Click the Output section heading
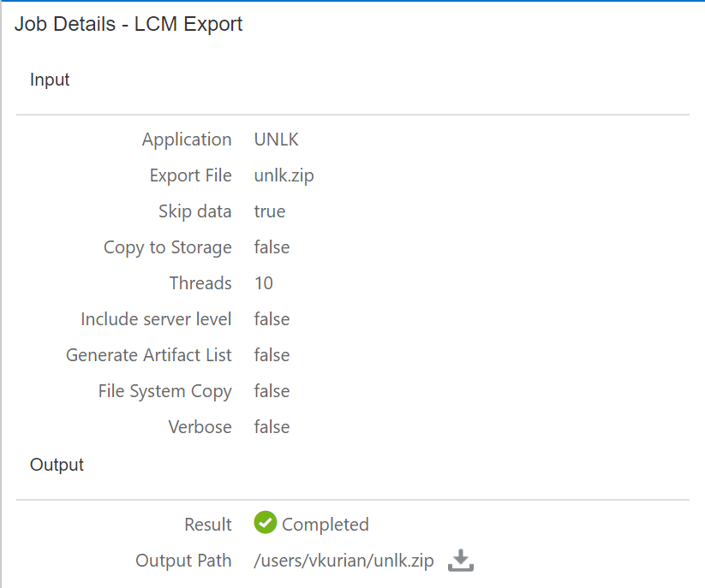The height and width of the screenshot is (588, 705). [57, 465]
